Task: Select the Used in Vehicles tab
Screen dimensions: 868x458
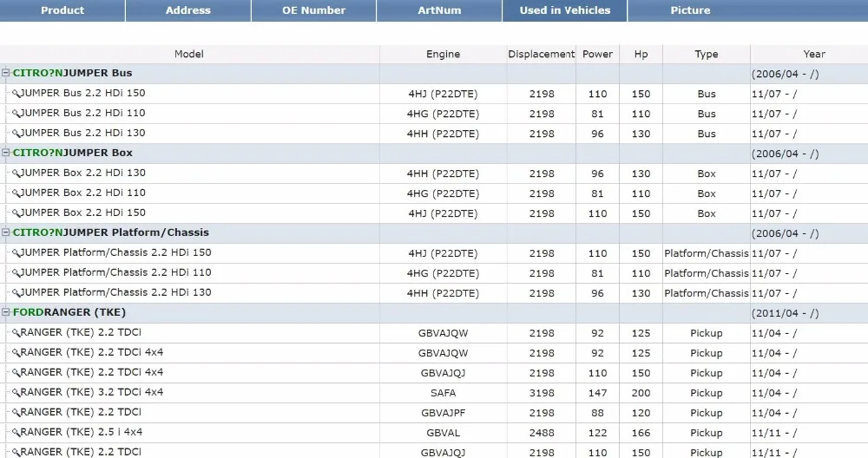Action: click(565, 10)
